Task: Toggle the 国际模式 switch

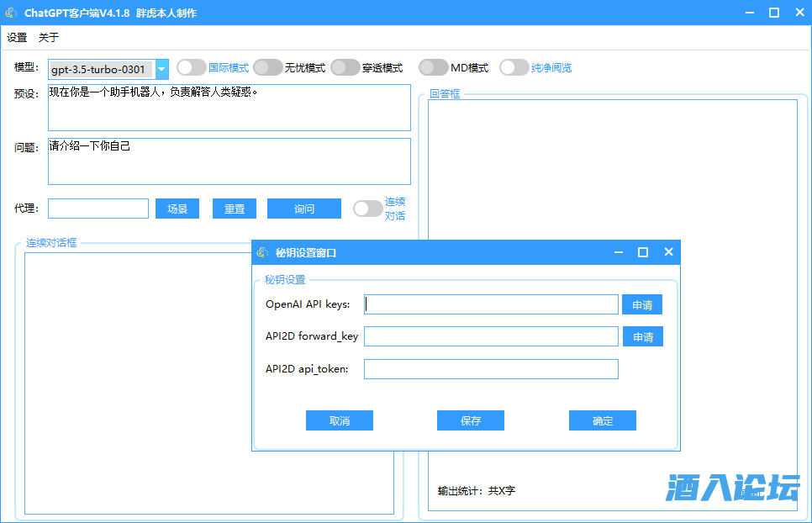Action: (x=192, y=67)
